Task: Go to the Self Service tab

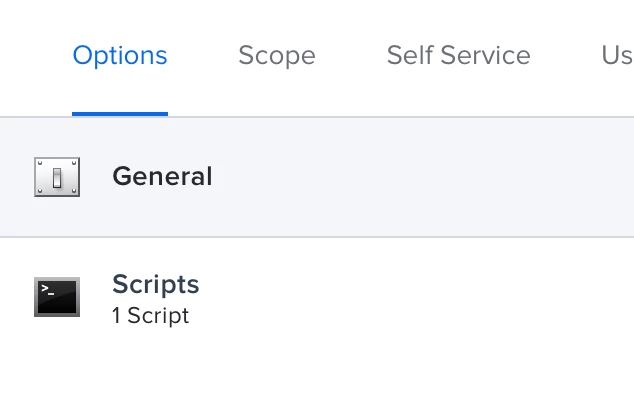Action: click(x=459, y=55)
